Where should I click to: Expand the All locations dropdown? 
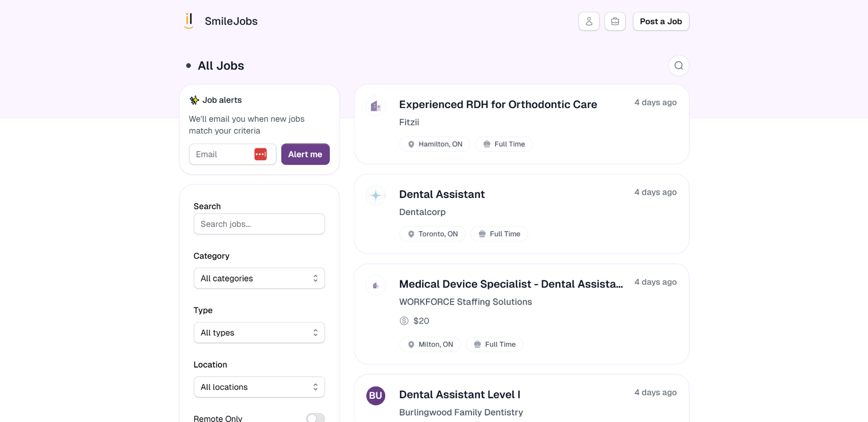[x=259, y=387]
